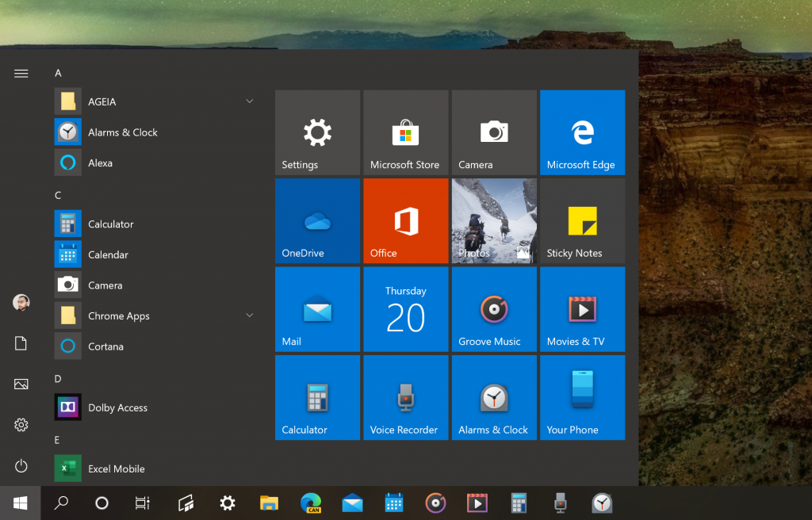The width and height of the screenshot is (812, 520).
Task: Open Pictures from the Start sidebar
Action: [x=21, y=384]
